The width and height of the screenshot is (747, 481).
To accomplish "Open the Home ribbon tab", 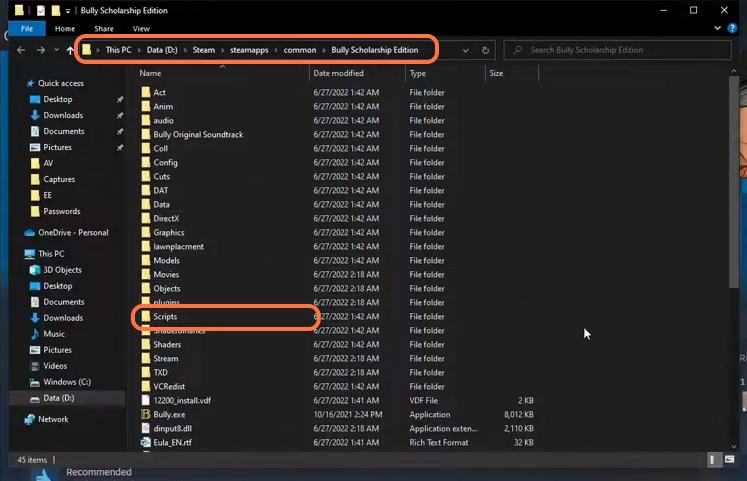I will (65, 29).
